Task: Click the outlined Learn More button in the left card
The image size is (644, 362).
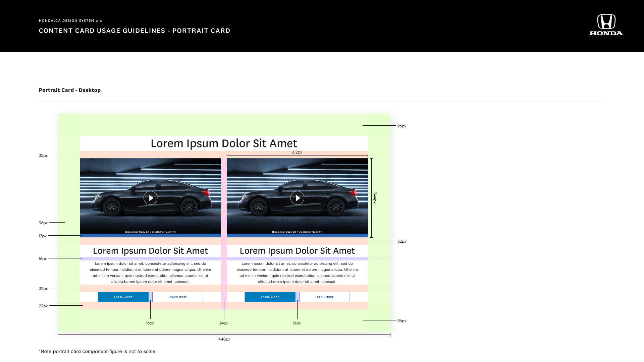Action: 178,297
